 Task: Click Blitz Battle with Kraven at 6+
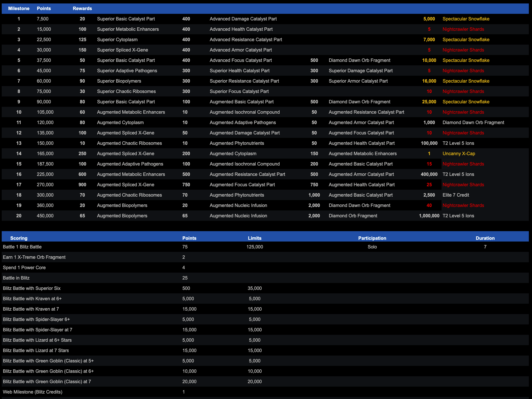tap(32, 299)
